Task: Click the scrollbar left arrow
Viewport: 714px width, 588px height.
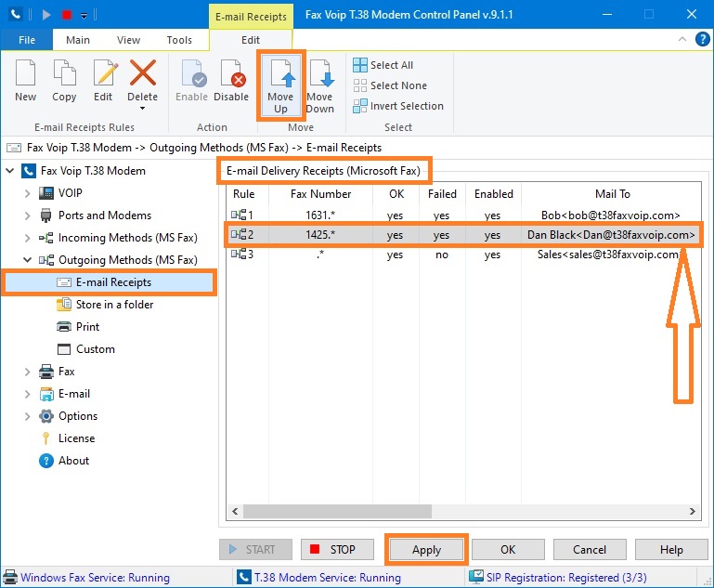Action: point(236,512)
